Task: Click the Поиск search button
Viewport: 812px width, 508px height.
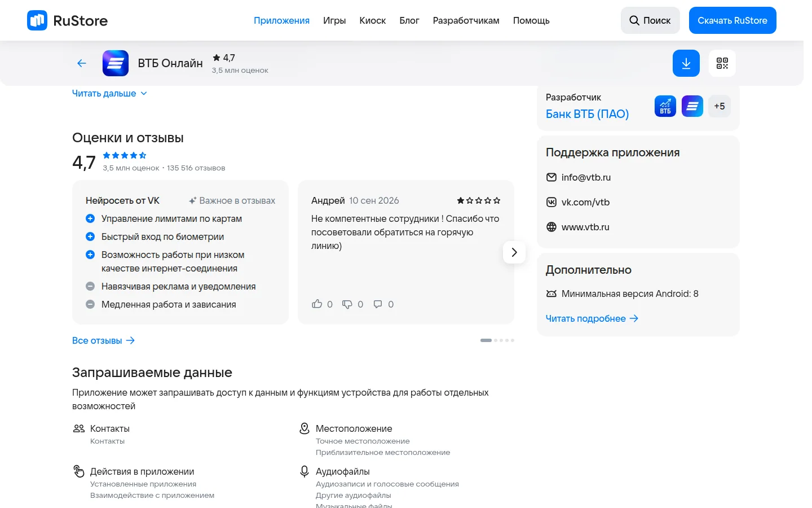Action: 650,20
